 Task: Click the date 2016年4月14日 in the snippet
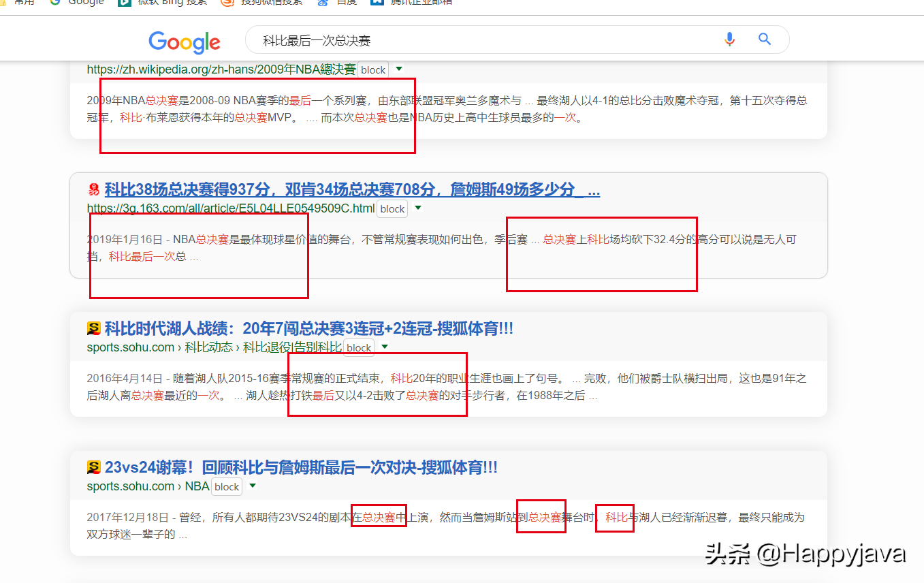[x=125, y=379]
